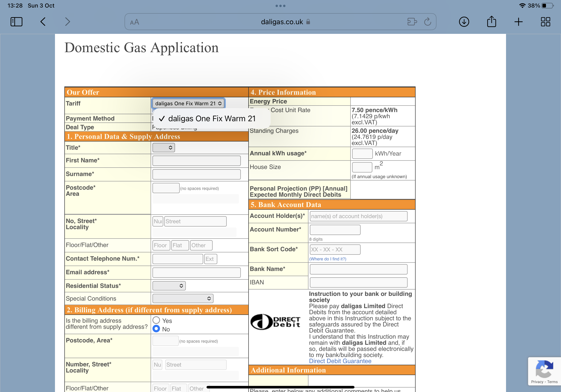Click the Direct Debit logo
The image size is (561, 392).
click(275, 322)
